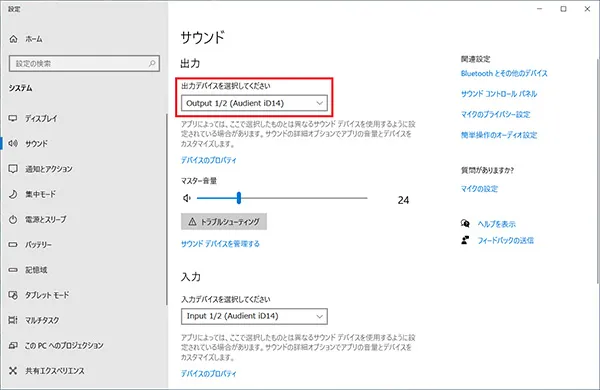Click the タブレット モード icon

(x=13, y=295)
